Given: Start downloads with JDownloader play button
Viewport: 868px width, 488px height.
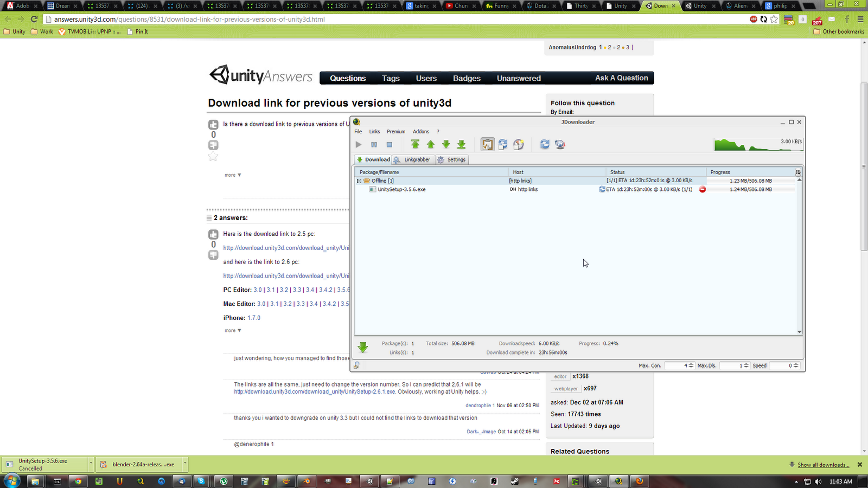Looking at the screenshot, I should tap(358, 145).
